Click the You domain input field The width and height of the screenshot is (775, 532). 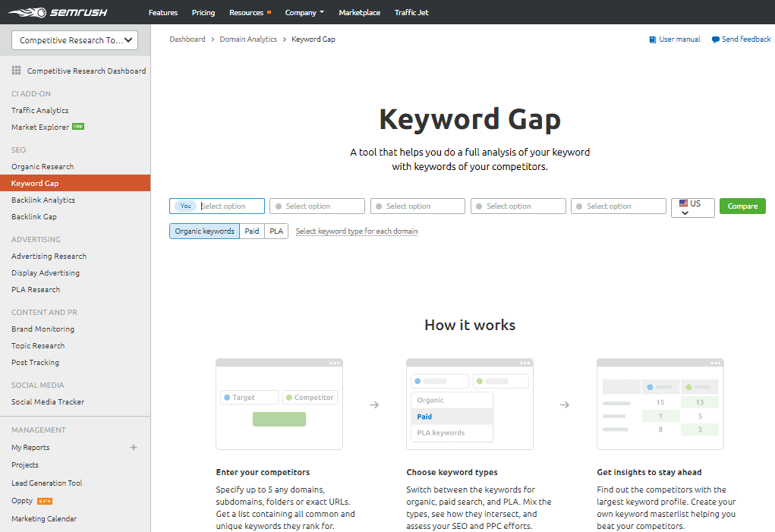click(x=217, y=206)
